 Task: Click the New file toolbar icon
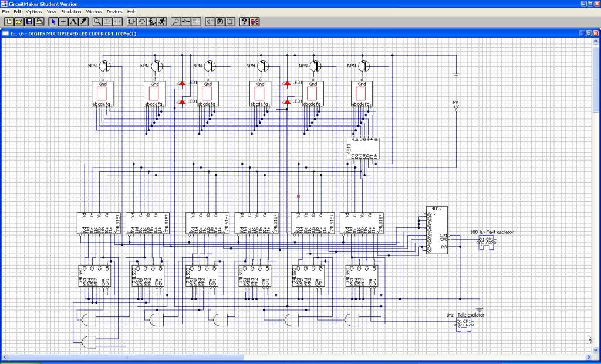8,22
